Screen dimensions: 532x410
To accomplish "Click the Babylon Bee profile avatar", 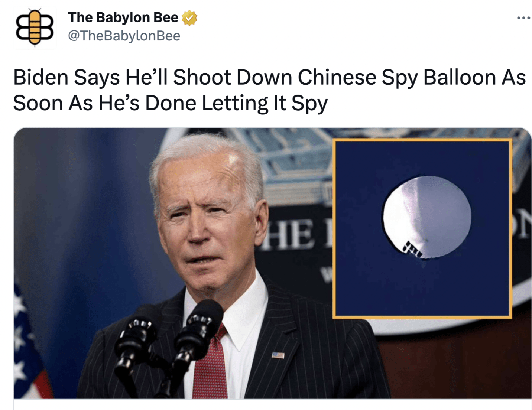I will point(35,27).
